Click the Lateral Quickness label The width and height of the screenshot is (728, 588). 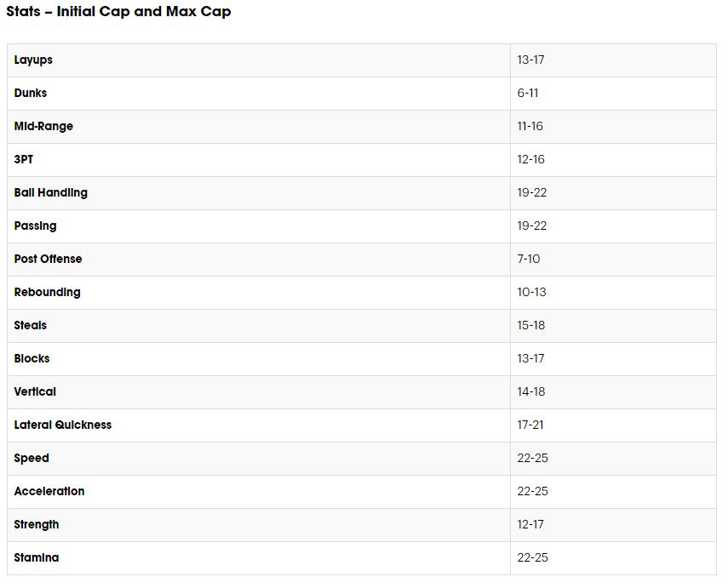[62, 425]
